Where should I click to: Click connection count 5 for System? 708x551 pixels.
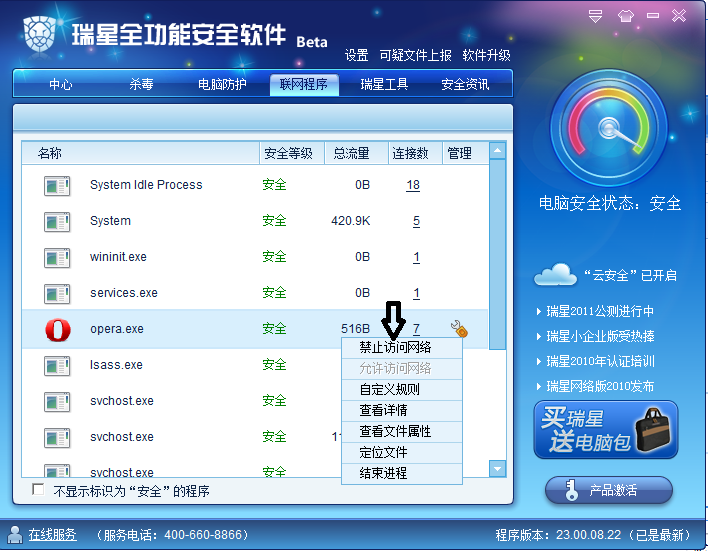click(x=416, y=221)
